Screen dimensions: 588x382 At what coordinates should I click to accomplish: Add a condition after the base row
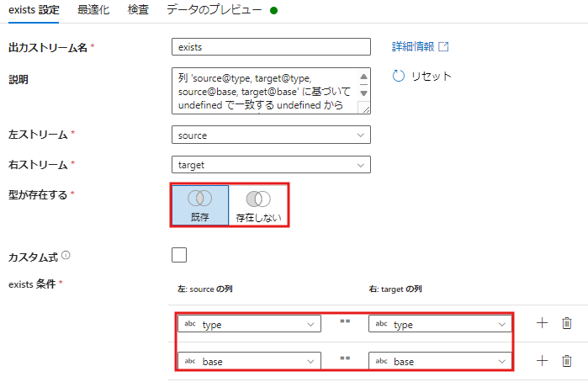coord(542,361)
